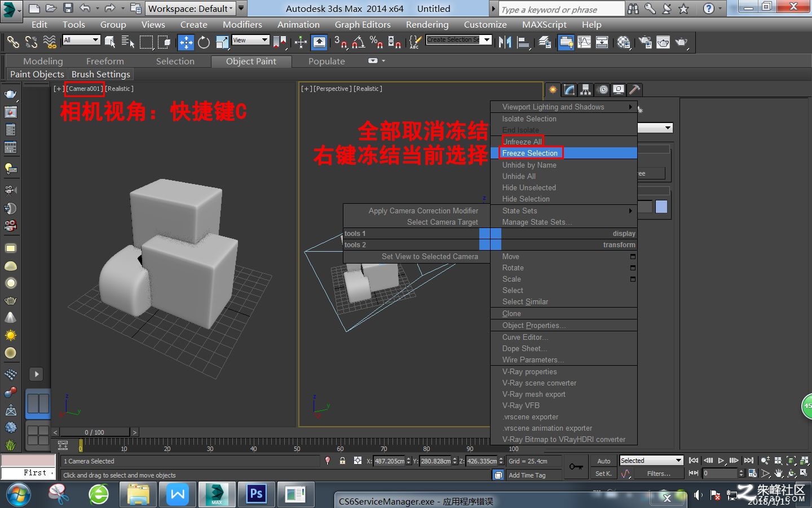Click the Add Time Tag field

coord(533,475)
